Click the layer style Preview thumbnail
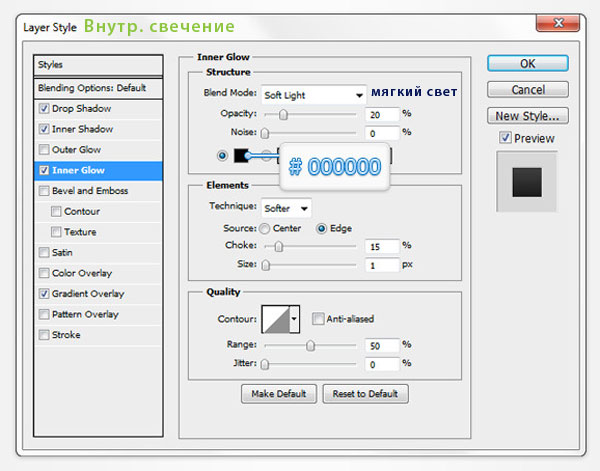Screen dimensions: 600x471 tap(526, 182)
